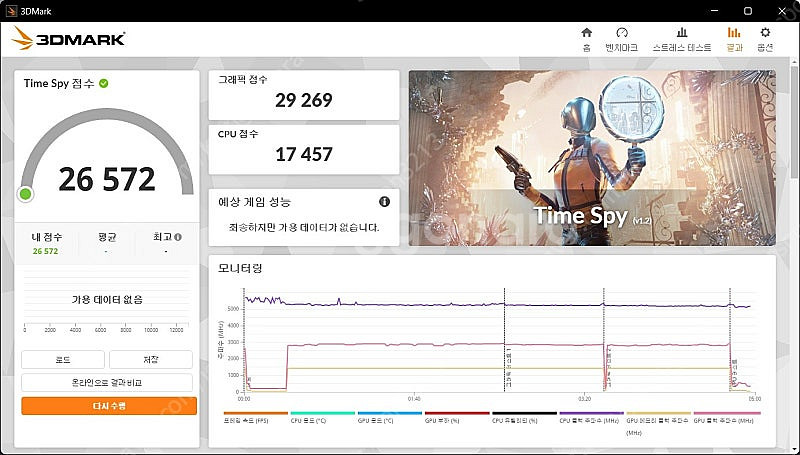The height and width of the screenshot is (455, 800).
Task: Open the Benchmarks (벤치마크) tab
Action: 621,40
